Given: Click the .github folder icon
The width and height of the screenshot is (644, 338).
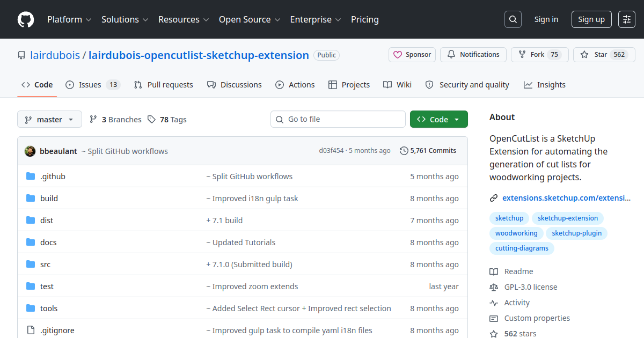Looking at the screenshot, I should (x=31, y=177).
